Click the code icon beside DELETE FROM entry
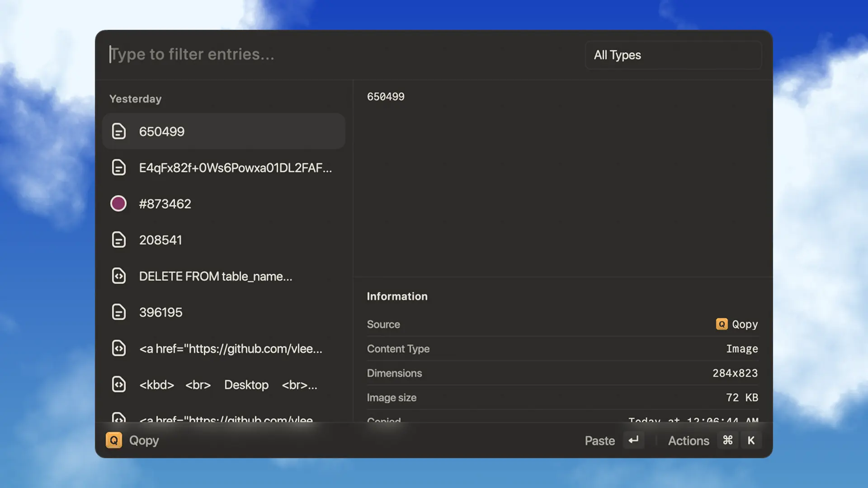 [118, 276]
